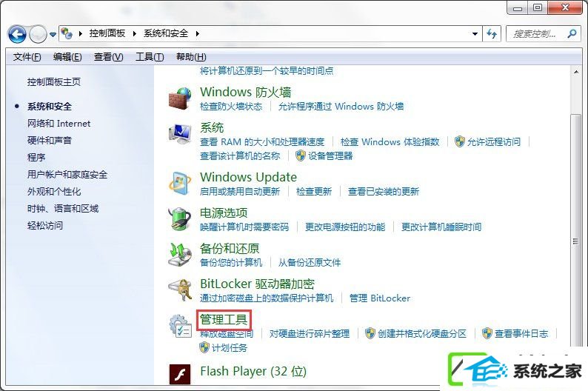The width and height of the screenshot is (588, 391).
Task: Open the 查看(V) menu
Action: coord(108,57)
